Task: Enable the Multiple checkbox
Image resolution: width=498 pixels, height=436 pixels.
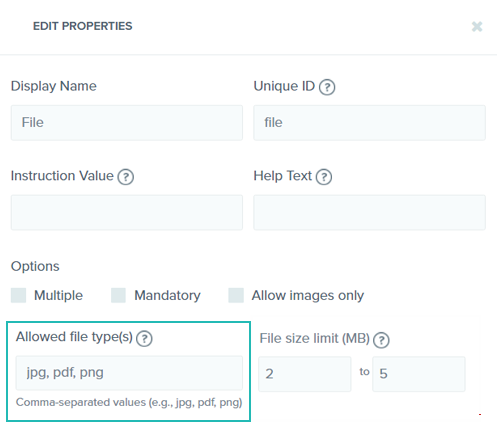Action: pyautogui.click(x=18, y=295)
